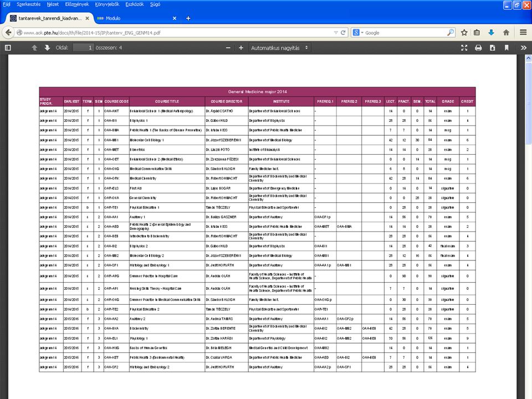This screenshot has width=532, height=399.
Task: Click the page number input field
Action: pos(84,48)
